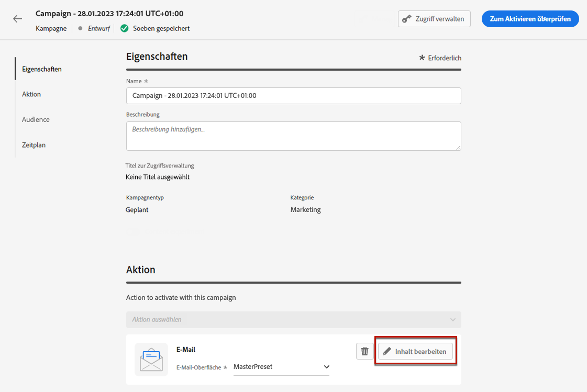Click the 'Inhalt bearbeiten' button
The width and height of the screenshot is (587, 392).
tap(415, 352)
